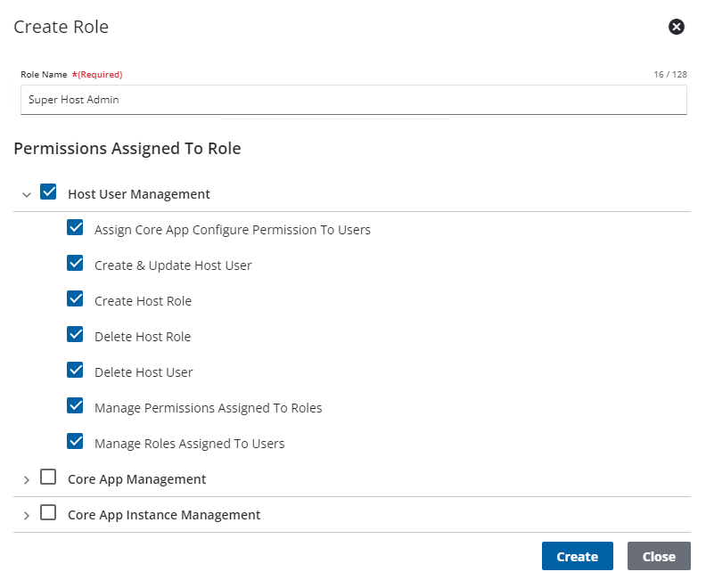This screenshot has height=588, width=706.
Task: Select the Core App Instance Management label
Action: tap(164, 515)
